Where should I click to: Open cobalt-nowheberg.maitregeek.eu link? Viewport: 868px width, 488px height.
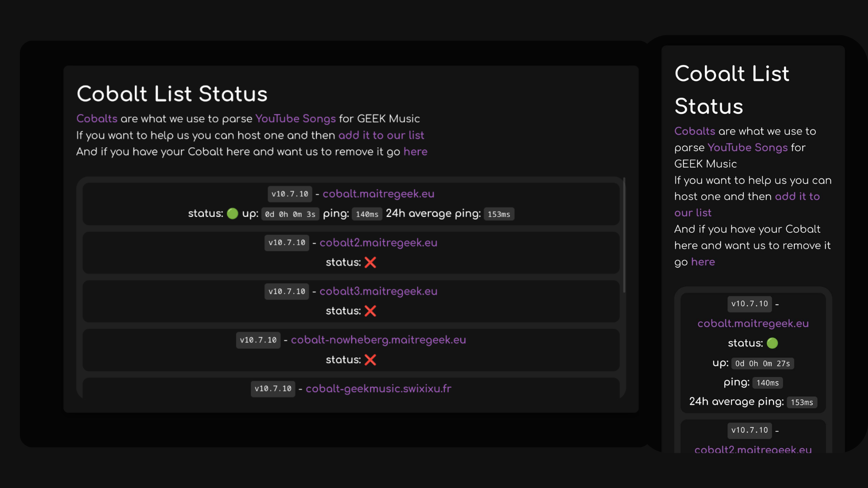pyautogui.click(x=378, y=340)
